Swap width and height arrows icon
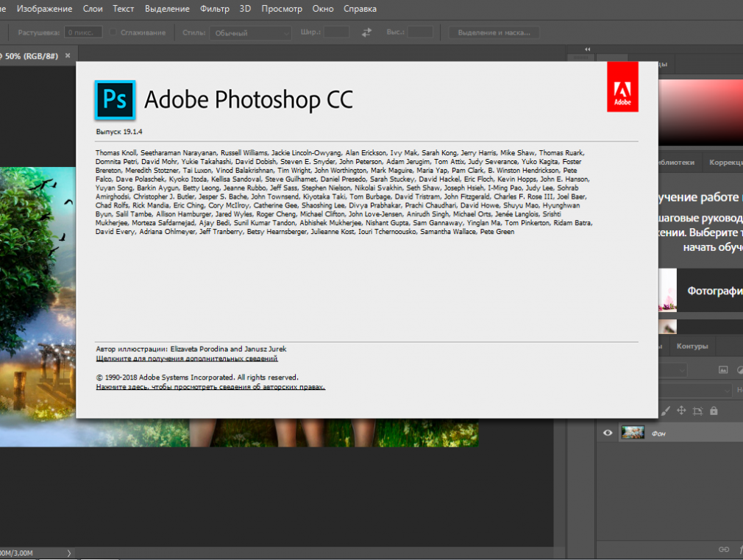This screenshot has width=743, height=560. click(367, 32)
